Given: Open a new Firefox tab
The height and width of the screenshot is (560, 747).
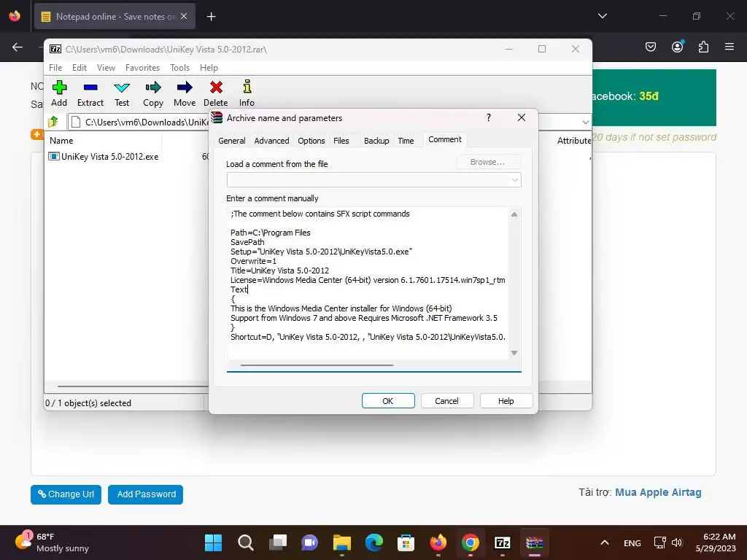Looking at the screenshot, I should tap(211, 17).
